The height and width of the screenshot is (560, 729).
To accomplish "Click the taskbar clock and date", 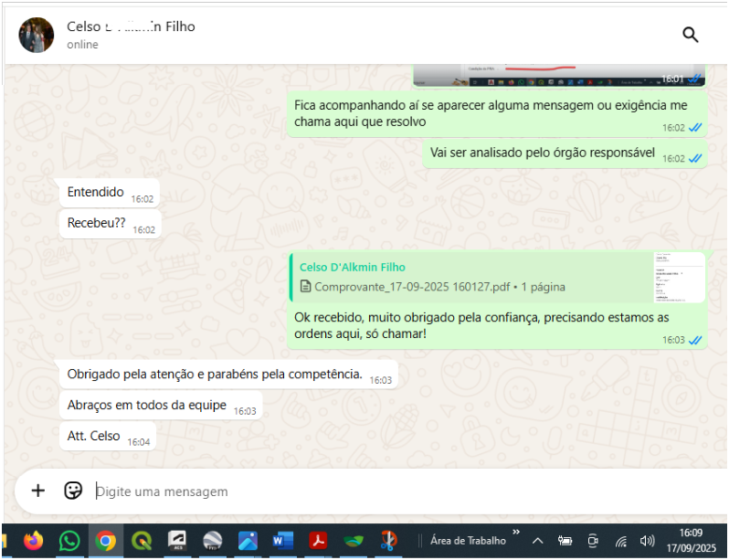I will point(692,541).
